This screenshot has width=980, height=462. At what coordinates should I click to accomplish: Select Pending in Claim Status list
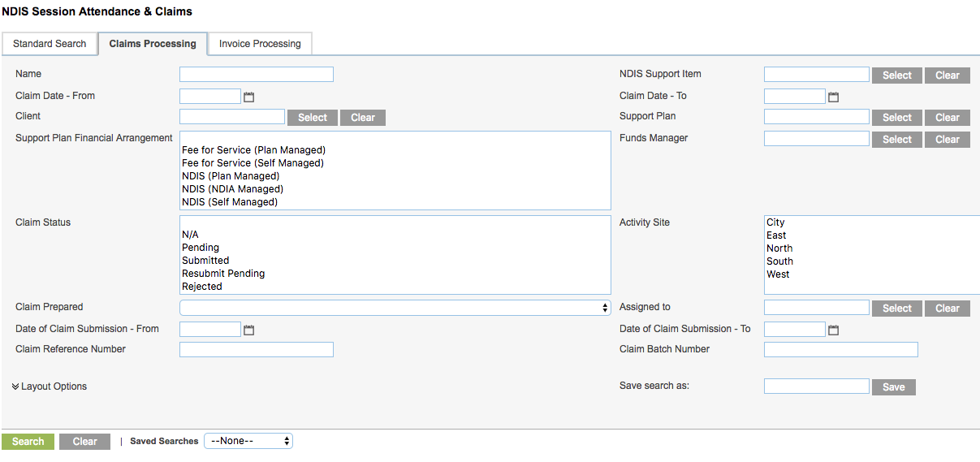point(395,248)
